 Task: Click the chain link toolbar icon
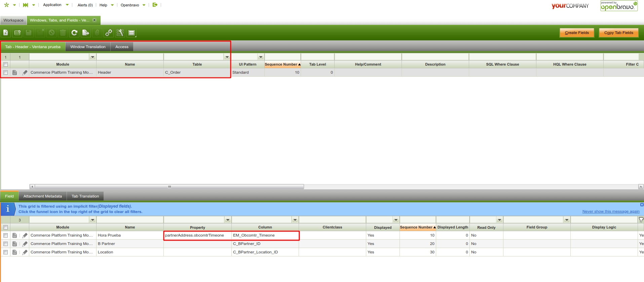click(x=109, y=33)
